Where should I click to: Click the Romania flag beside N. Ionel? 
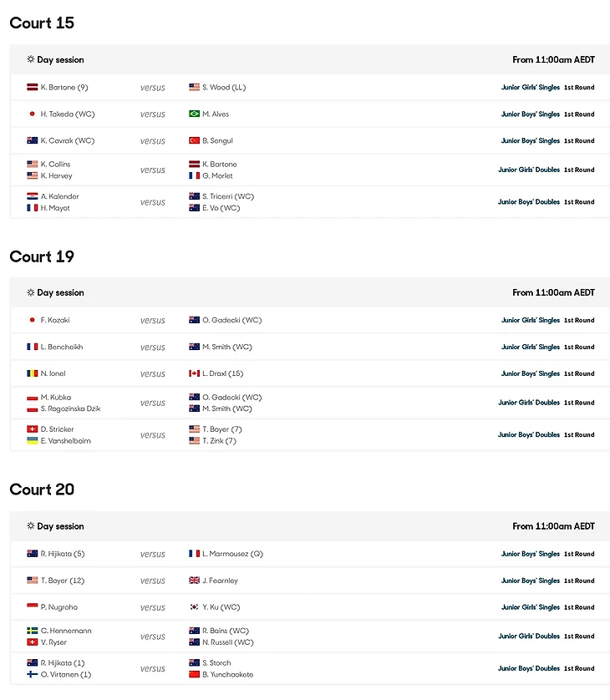[x=33, y=373]
